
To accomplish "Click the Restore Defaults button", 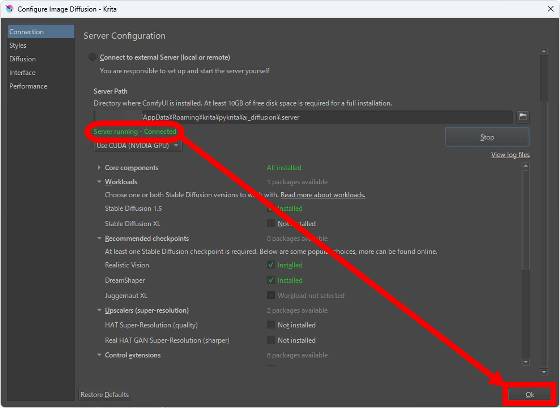I will pyautogui.click(x=105, y=394).
